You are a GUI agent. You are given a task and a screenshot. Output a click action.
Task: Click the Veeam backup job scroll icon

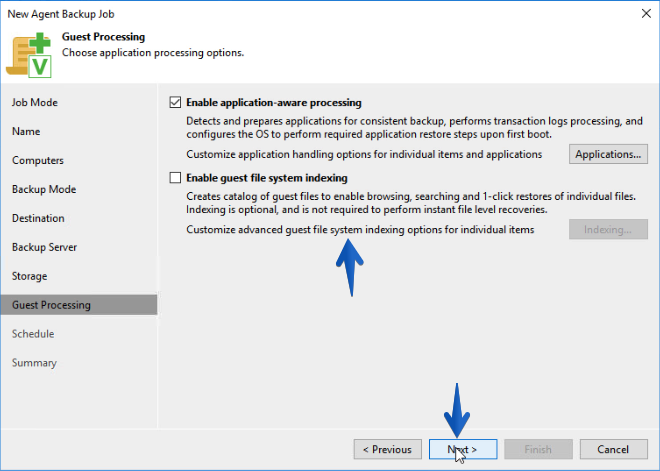29,55
